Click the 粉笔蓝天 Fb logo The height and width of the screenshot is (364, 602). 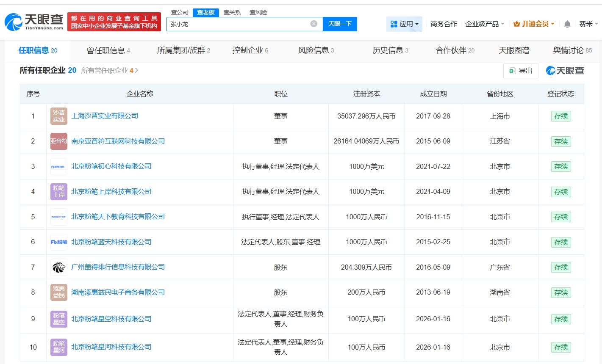59,242
